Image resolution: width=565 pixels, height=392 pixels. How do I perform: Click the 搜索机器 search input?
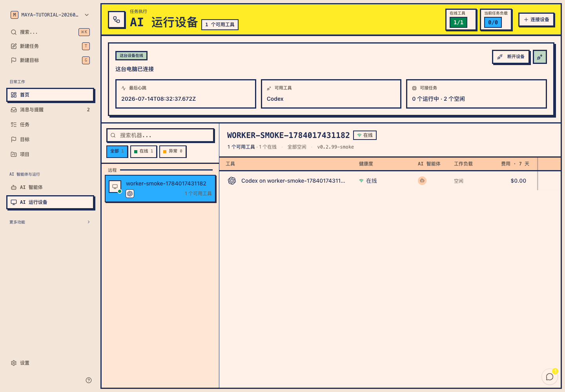click(160, 135)
